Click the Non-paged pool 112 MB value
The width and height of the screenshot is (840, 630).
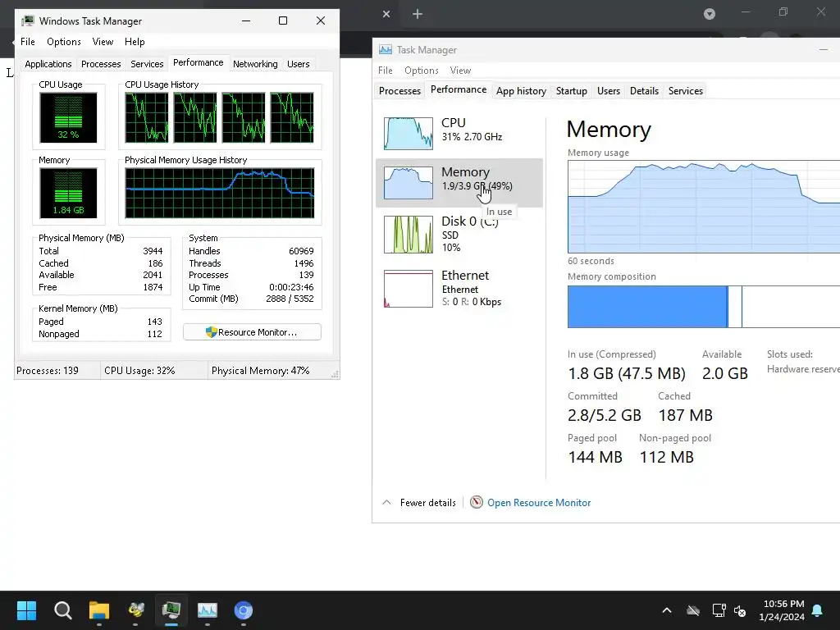(x=666, y=457)
